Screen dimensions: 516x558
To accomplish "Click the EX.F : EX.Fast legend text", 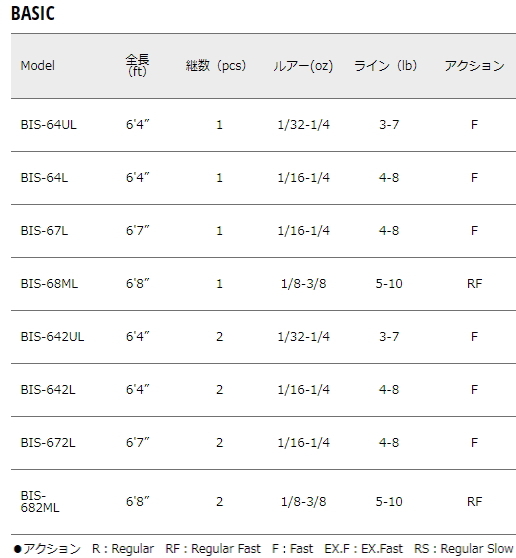I will pos(363,549).
